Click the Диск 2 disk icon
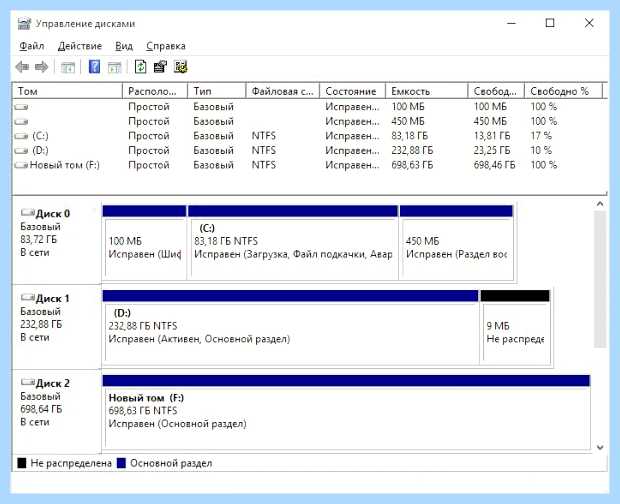 point(28,382)
